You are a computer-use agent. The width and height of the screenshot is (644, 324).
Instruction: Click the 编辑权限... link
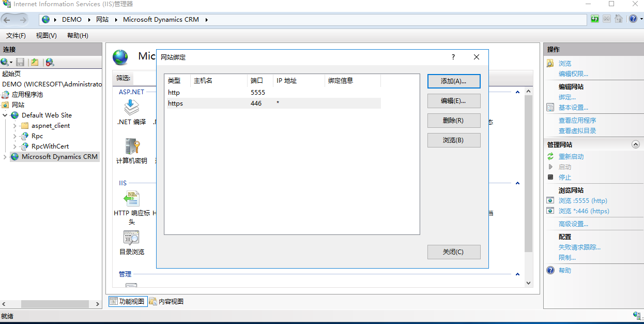(x=573, y=74)
